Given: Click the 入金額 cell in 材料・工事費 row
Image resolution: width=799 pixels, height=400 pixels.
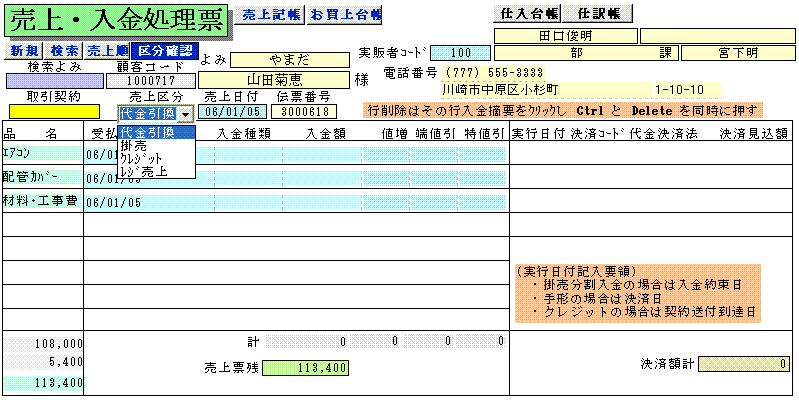Looking at the screenshot, I should coord(322,202).
